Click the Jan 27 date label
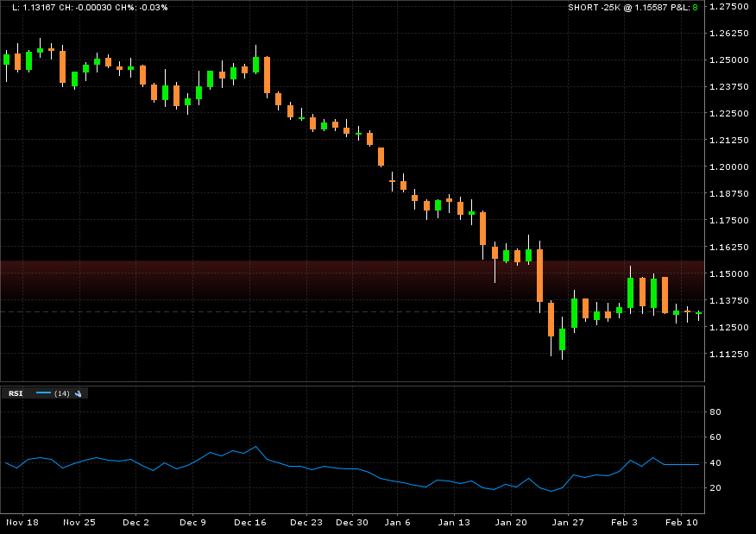The image size is (756, 534). point(568,523)
